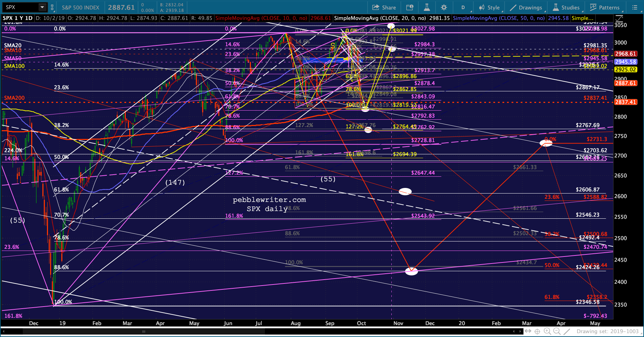Open the Patterns menu

click(605, 7)
